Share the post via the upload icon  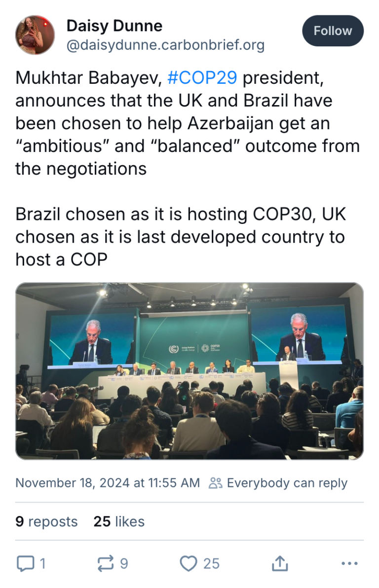[280, 563]
